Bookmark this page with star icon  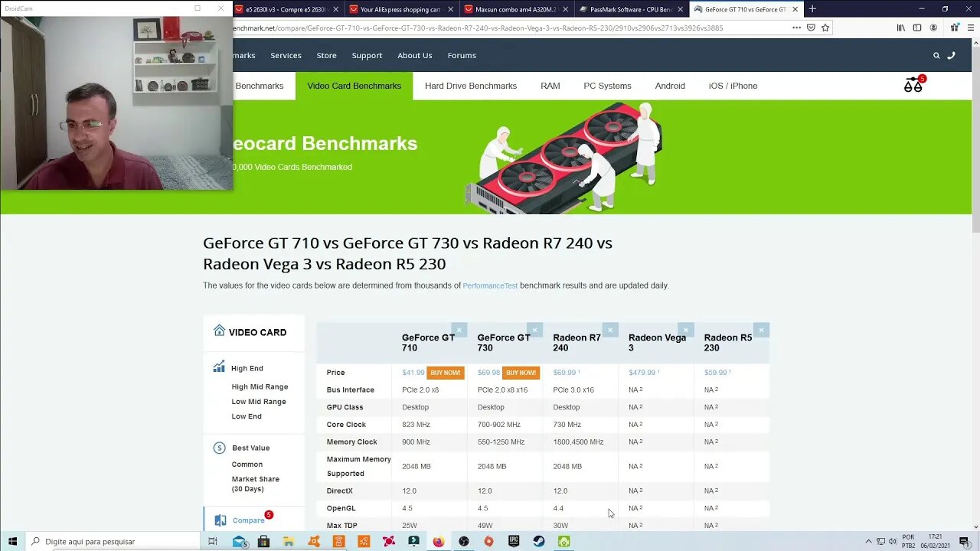pyautogui.click(x=825, y=28)
